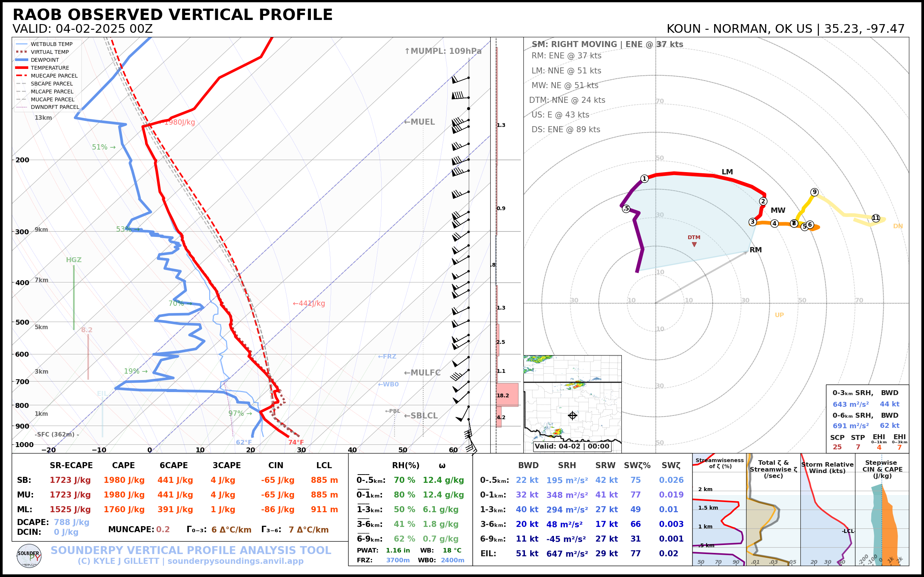Click the TEMPERATURE legend entry

(x=50, y=68)
